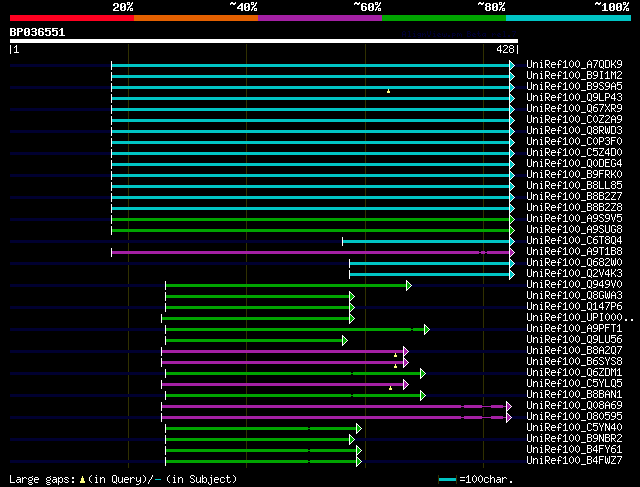This screenshot has width=640, height=487.
Task: Select the UniRef100_B9S9A5 label
Action: pos(574,87)
